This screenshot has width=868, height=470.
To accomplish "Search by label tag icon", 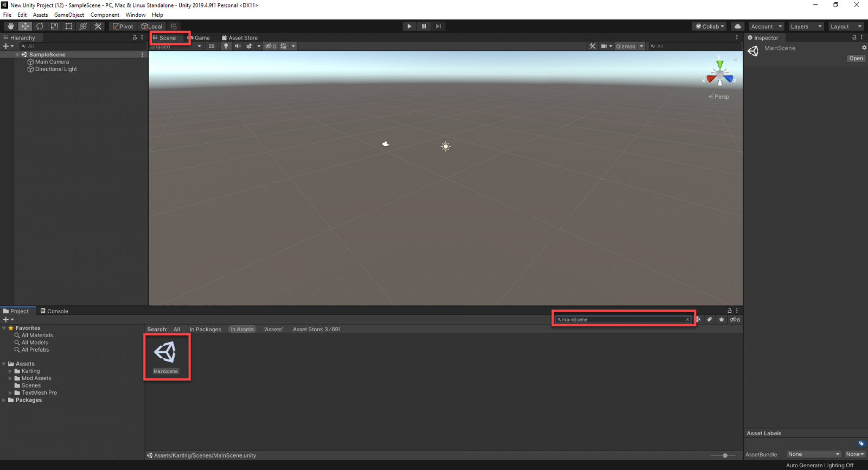I will click(x=710, y=320).
